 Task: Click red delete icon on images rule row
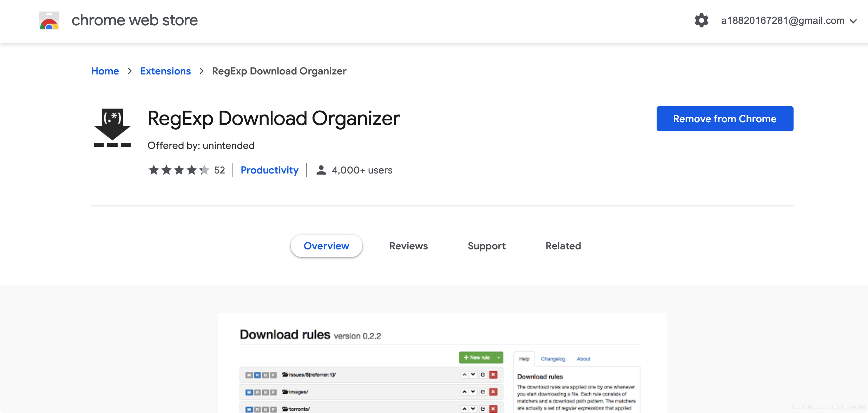click(x=493, y=392)
